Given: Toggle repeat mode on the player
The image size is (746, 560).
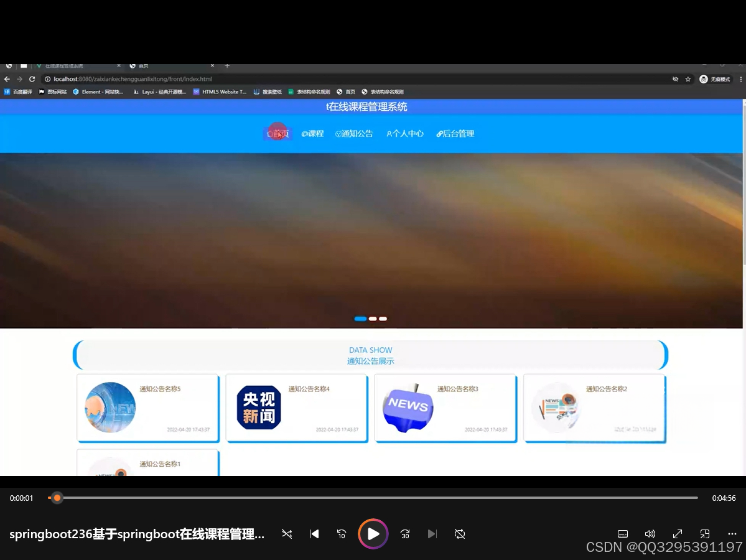Looking at the screenshot, I should [459, 534].
